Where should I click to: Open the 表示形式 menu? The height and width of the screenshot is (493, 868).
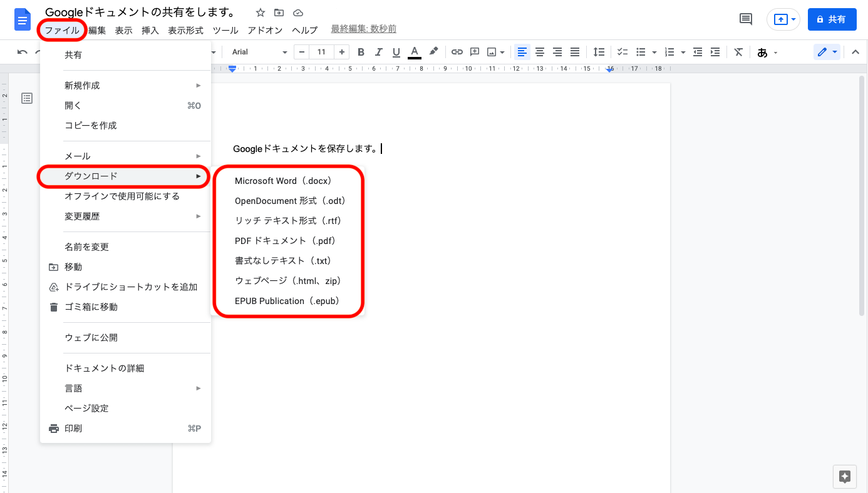click(x=185, y=30)
